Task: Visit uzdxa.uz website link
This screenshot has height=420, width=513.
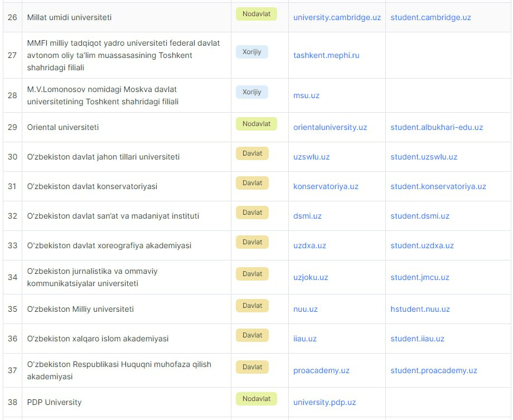Action: coord(309,245)
